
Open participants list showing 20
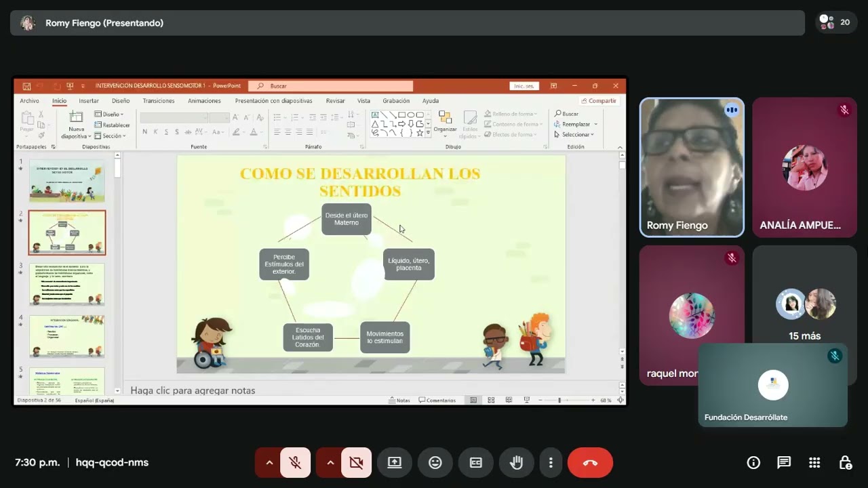pyautogui.click(x=835, y=22)
